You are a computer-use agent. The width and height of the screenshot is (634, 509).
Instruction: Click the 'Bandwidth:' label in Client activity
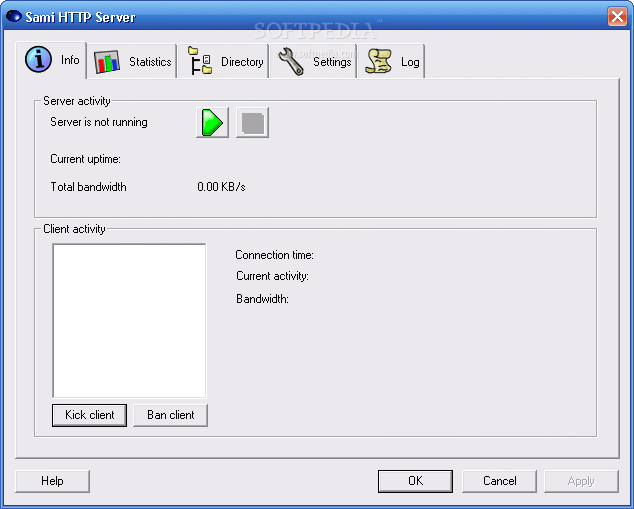tap(262, 299)
